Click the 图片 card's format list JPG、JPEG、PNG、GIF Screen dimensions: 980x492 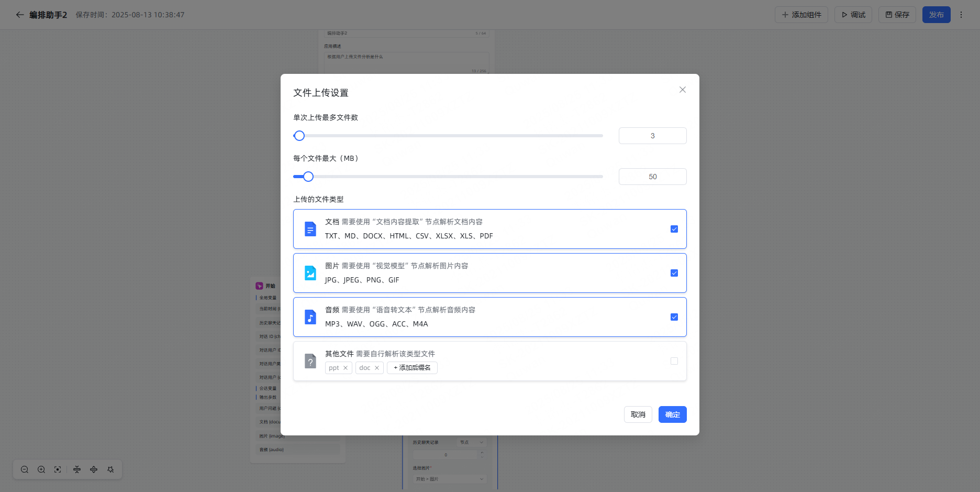pos(362,280)
